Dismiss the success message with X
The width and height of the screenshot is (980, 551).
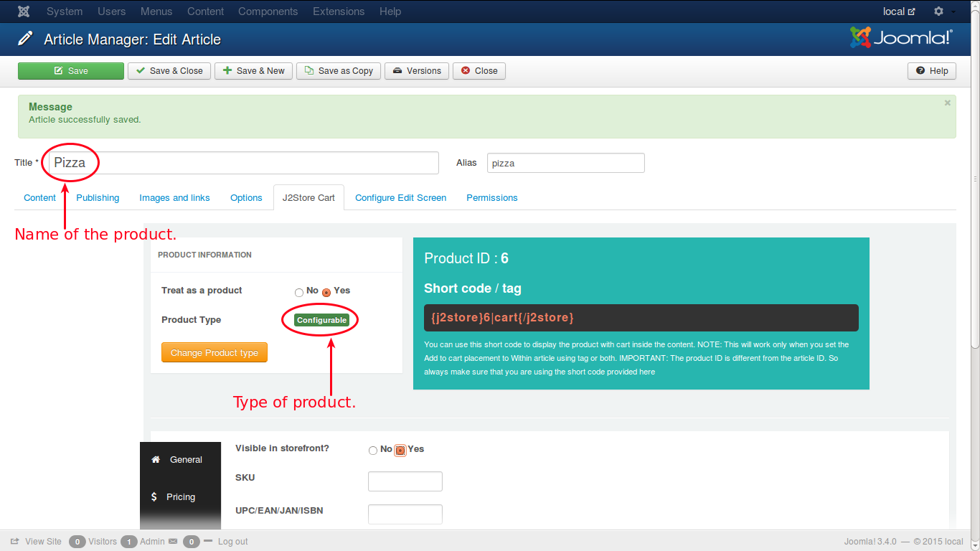(947, 103)
